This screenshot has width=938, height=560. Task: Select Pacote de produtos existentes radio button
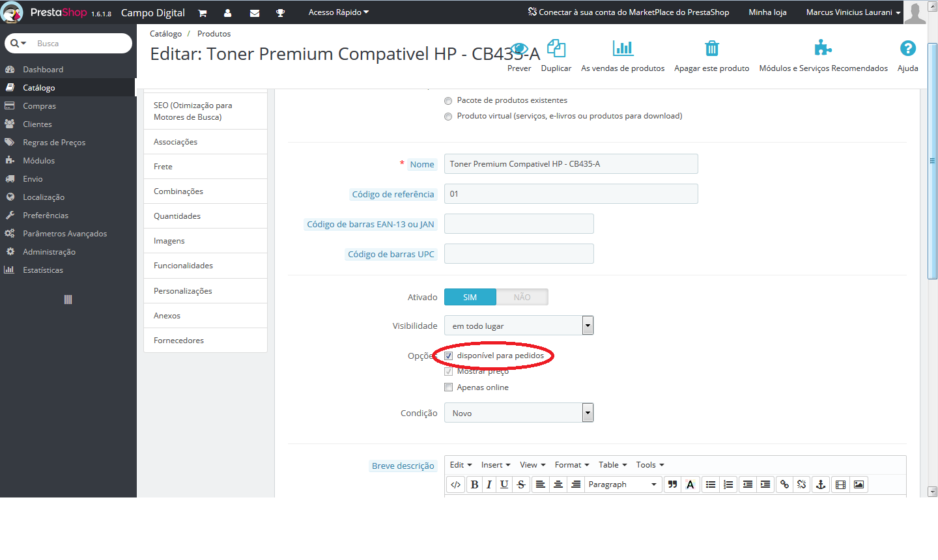448,101
